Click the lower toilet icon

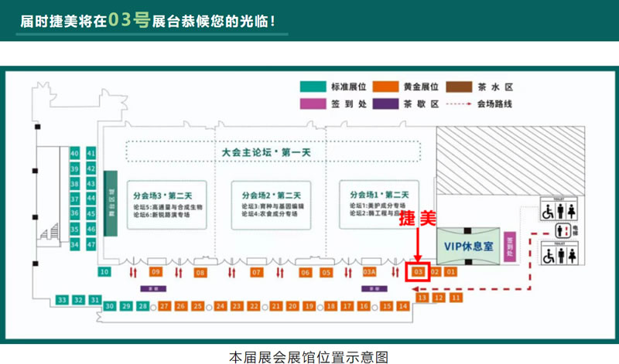(559, 253)
